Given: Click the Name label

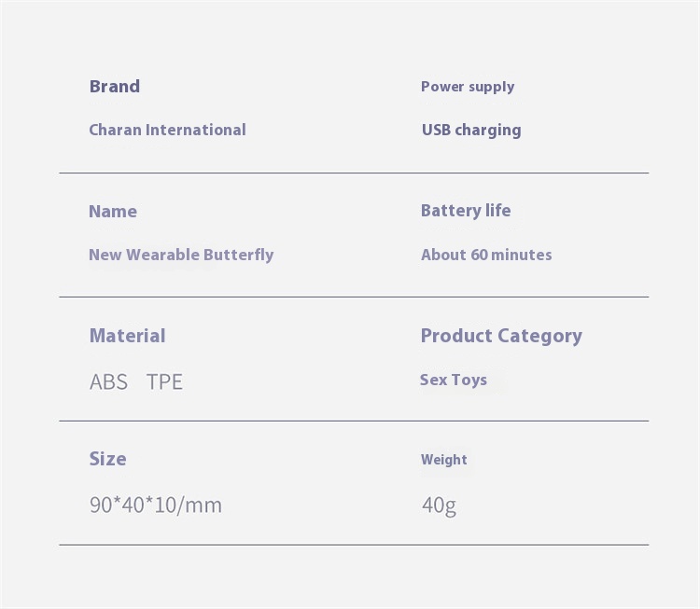Looking at the screenshot, I should coord(113,211).
